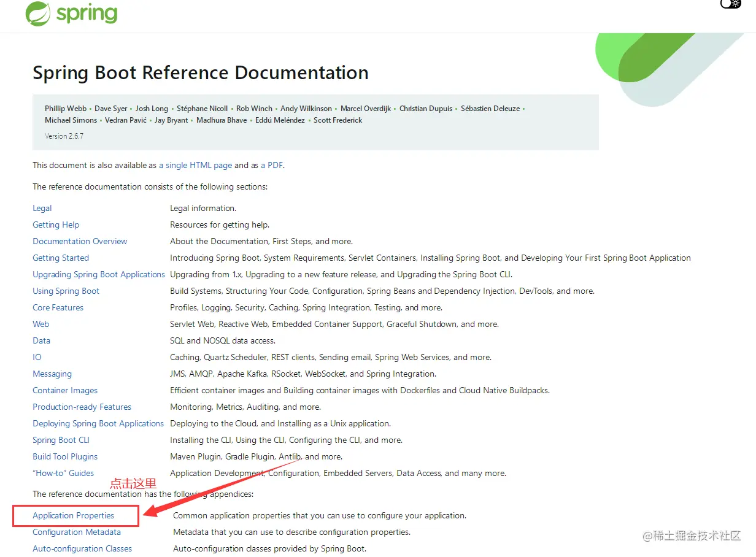This screenshot has width=756, height=557.
Task: Open the Auto-configuration Classes appendix
Action: tap(82, 549)
